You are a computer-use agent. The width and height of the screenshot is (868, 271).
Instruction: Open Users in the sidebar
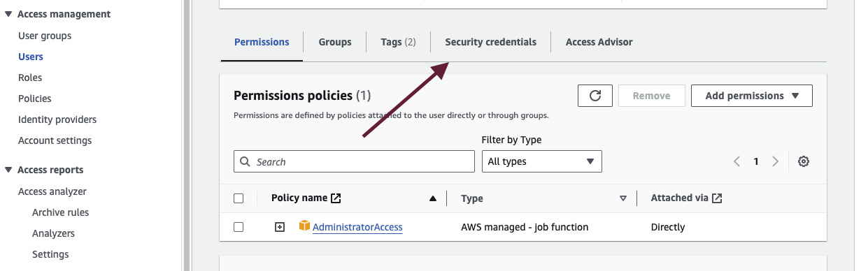click(x=31, y=57)
